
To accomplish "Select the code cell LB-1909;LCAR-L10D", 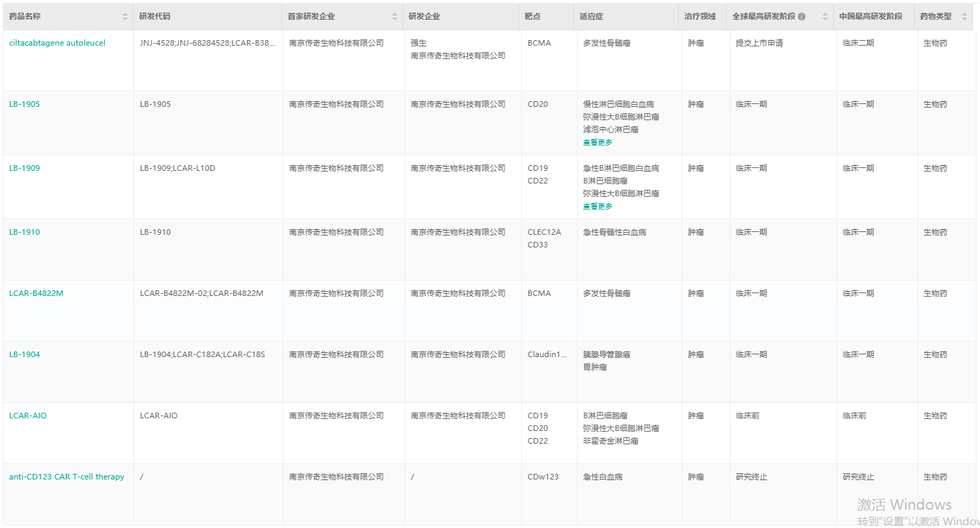I will (x=177, y=168).
